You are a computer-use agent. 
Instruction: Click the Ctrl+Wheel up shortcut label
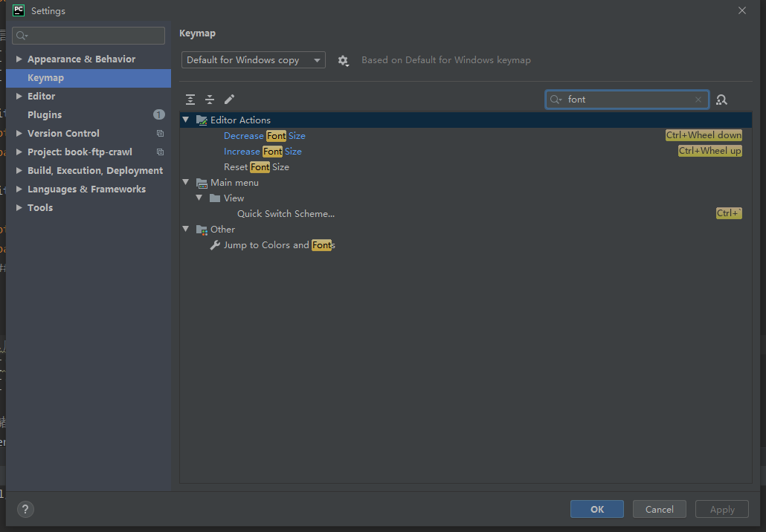(x=710, y=151)
